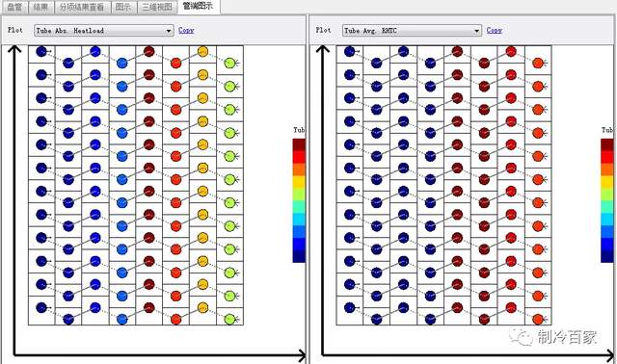Pick the top orange-yellow tube in left plot
Viewport: 617px width, 364px height.
coord(202,51)
